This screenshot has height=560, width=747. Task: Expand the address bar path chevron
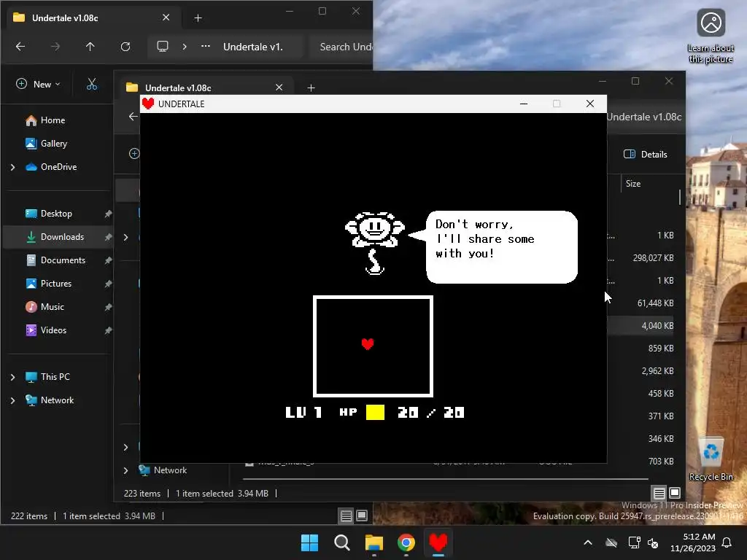tap(185, 47)
